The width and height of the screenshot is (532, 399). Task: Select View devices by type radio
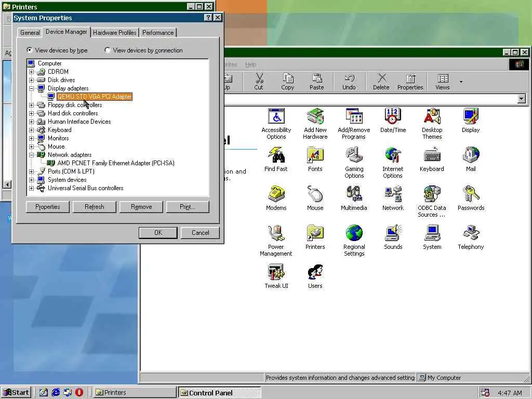click(x=30, y=50)
